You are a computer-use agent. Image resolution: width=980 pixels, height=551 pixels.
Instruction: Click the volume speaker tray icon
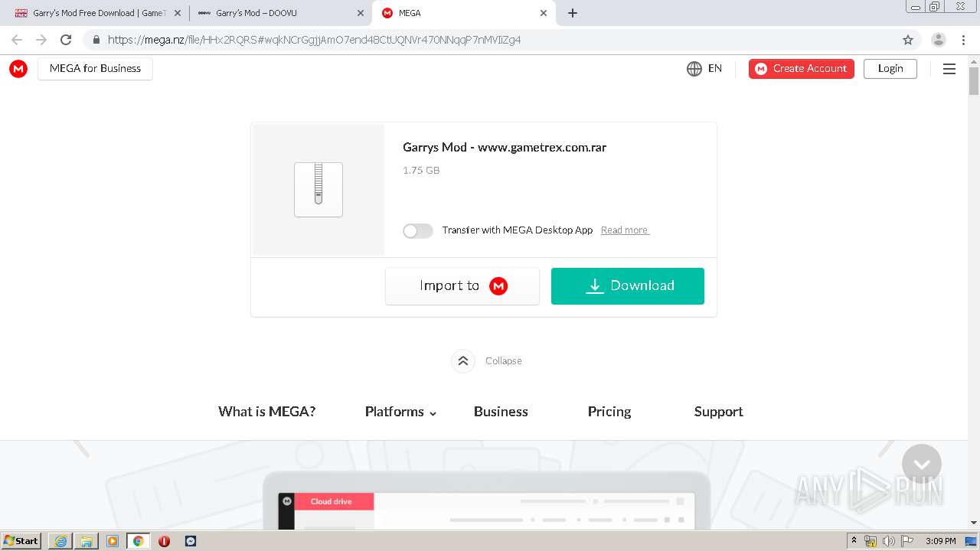click(x=889, y=541)
